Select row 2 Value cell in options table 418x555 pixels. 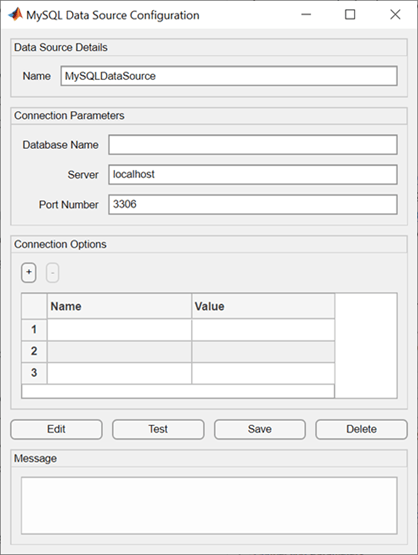263,351
